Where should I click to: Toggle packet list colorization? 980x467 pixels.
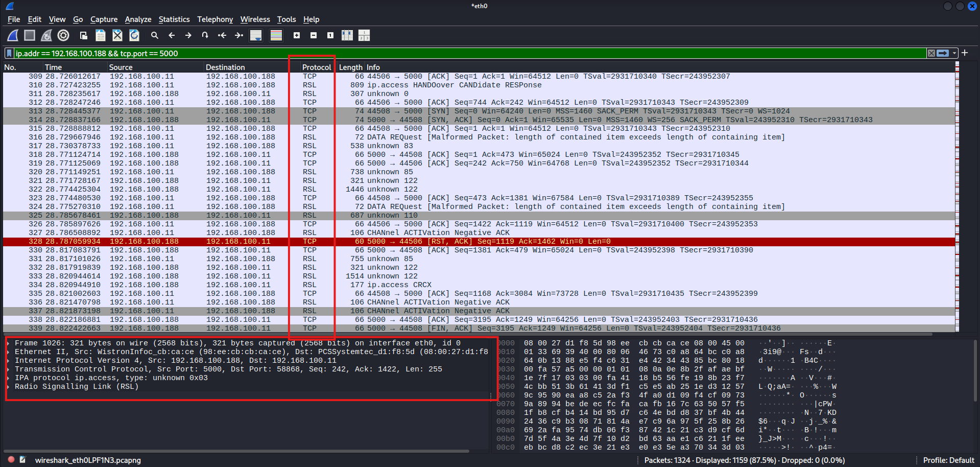tap(276, 35)
